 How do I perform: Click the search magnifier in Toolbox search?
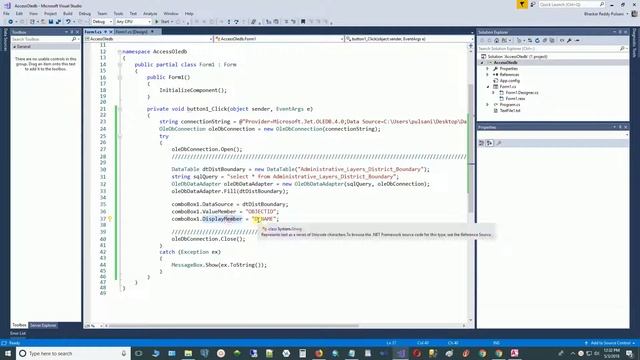tap(74, 39)
